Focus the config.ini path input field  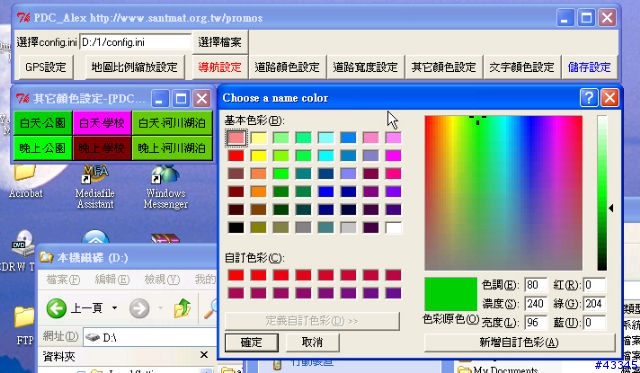pos(135,42)
